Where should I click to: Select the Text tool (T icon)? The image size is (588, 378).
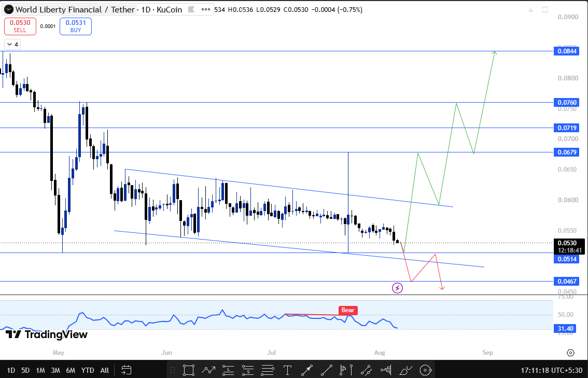(x=288, y=370)
